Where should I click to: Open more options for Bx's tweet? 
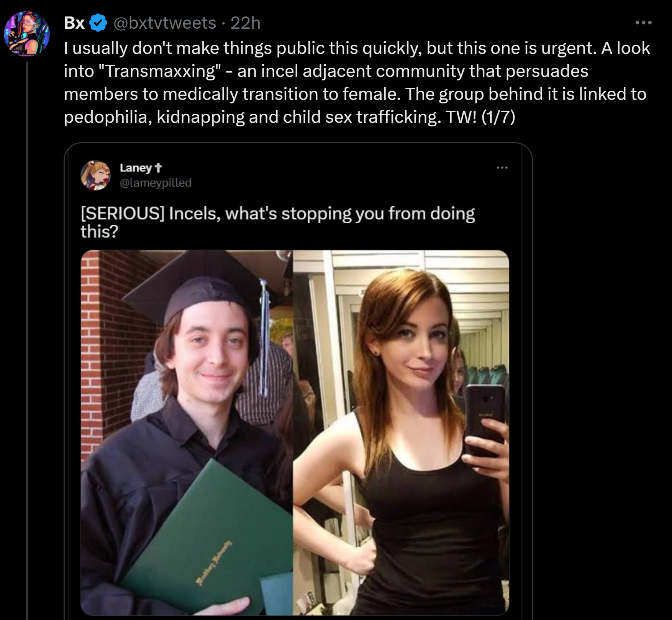tap(643, 23)
